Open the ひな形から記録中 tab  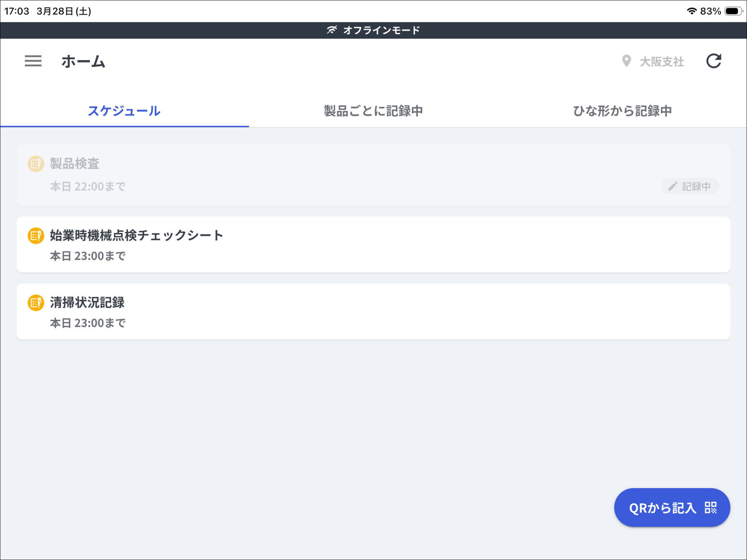(x=622, y=111)
